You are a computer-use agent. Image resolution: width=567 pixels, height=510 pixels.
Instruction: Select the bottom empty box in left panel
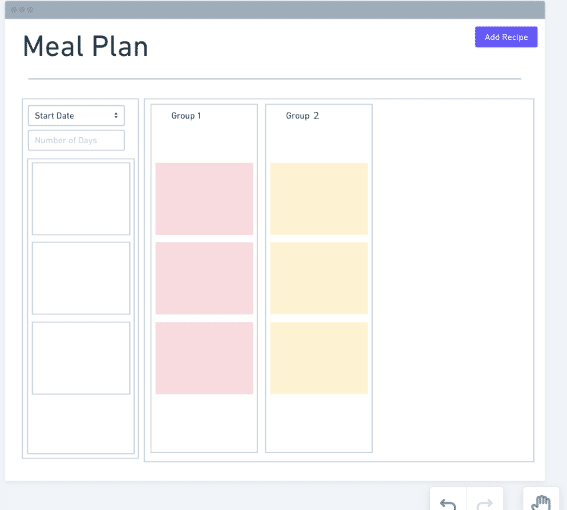(81, 358)
